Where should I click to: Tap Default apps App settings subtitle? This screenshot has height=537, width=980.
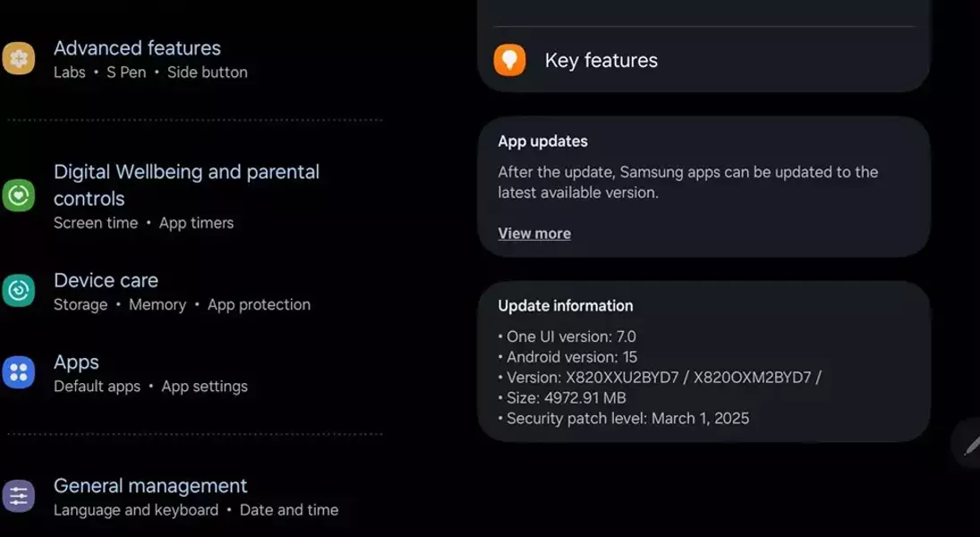[x=150, y=387]
